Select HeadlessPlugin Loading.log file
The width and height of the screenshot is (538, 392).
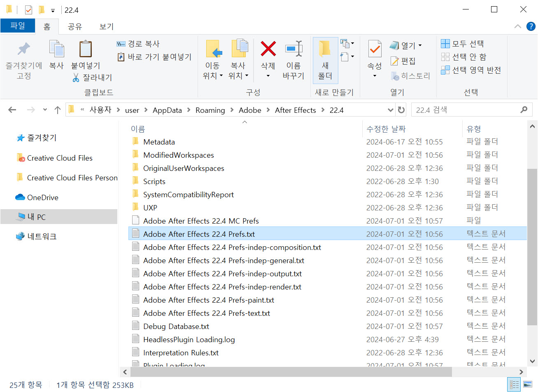189,339
